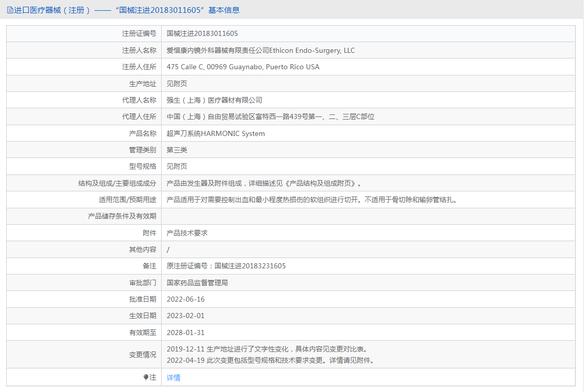Click the 批准日期 label

(x=143, y=299)
